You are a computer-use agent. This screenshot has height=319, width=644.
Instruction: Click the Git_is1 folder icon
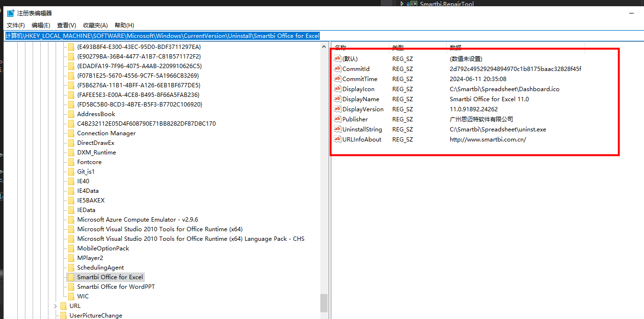click(x=71, y=172)
